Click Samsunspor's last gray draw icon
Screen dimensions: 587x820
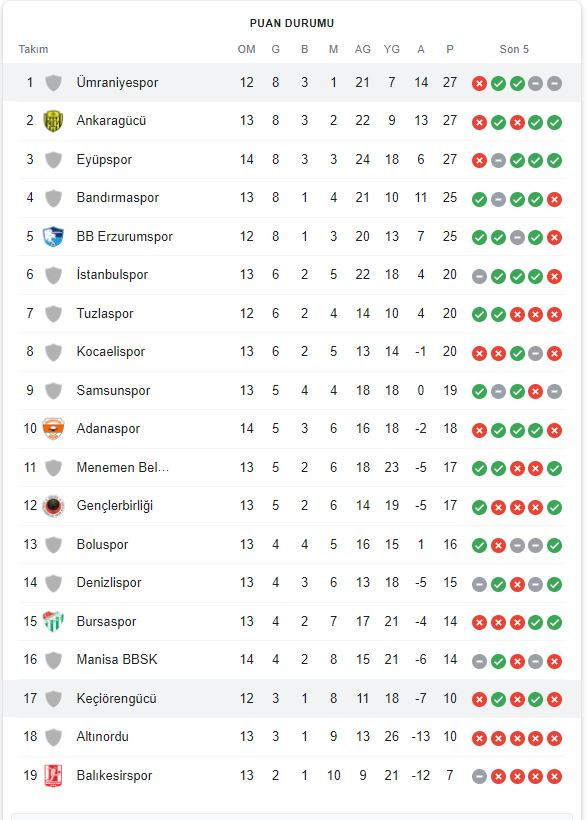[x=555, y=392]
